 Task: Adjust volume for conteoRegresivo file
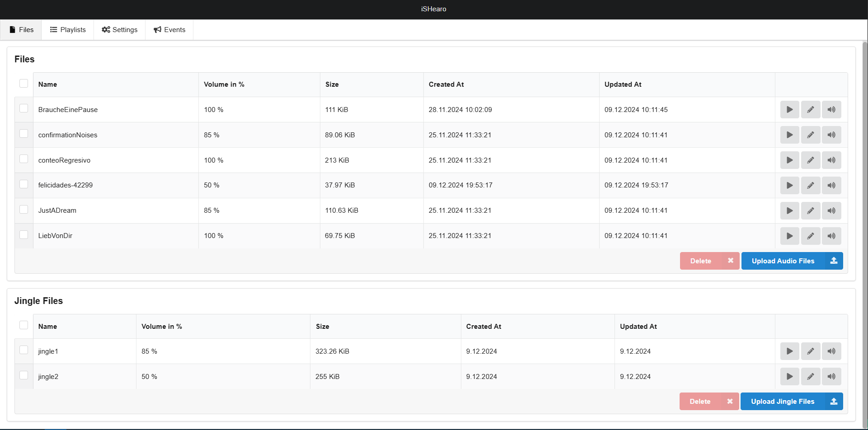(831, 160)
